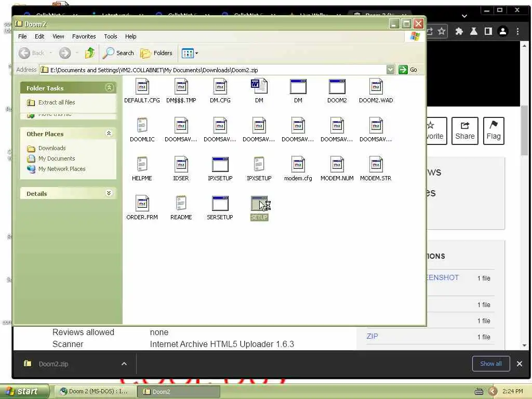Open My Documents under Other Places
Viewport: 532px width, 399px height.
pos(57,158)
